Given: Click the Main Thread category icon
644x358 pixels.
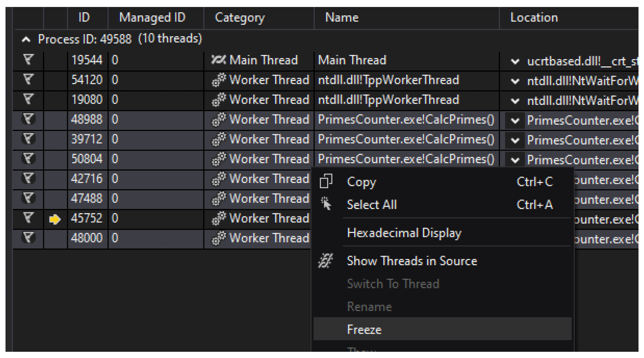Looking at the screenshot, I should (219, 60).
